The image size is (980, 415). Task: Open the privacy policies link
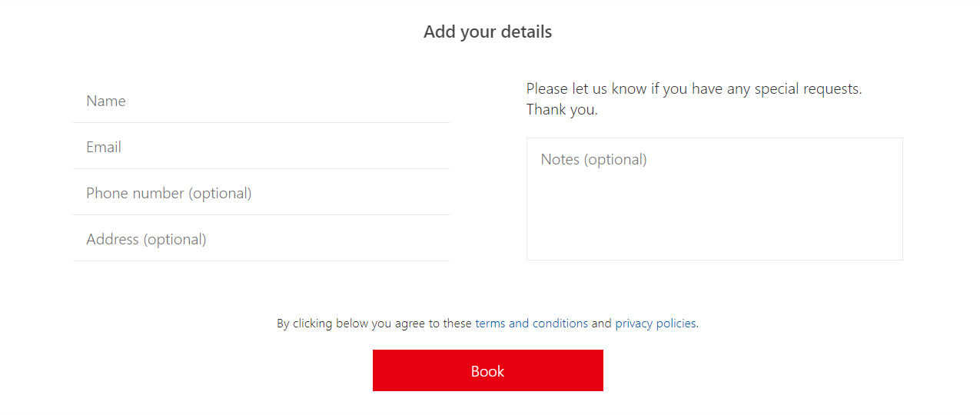tap(655, 324)
